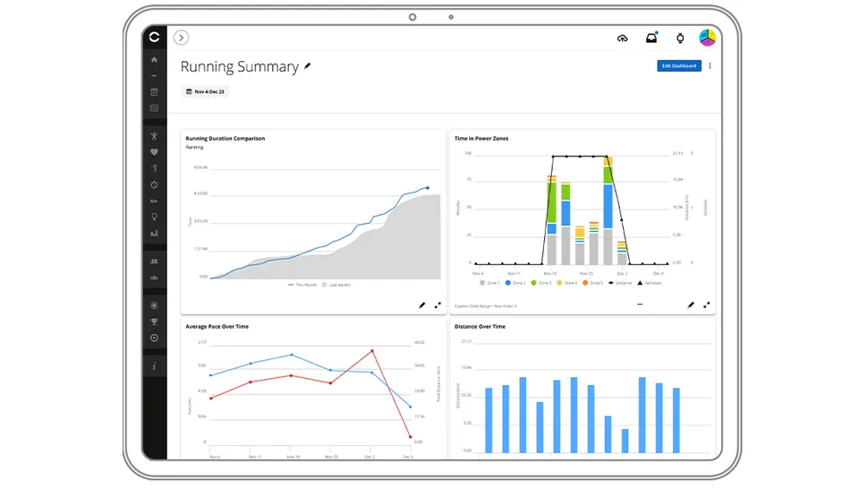Click the watch device icon in the header
This screenshot has width=868, height=489.
[x=680, y=38]
